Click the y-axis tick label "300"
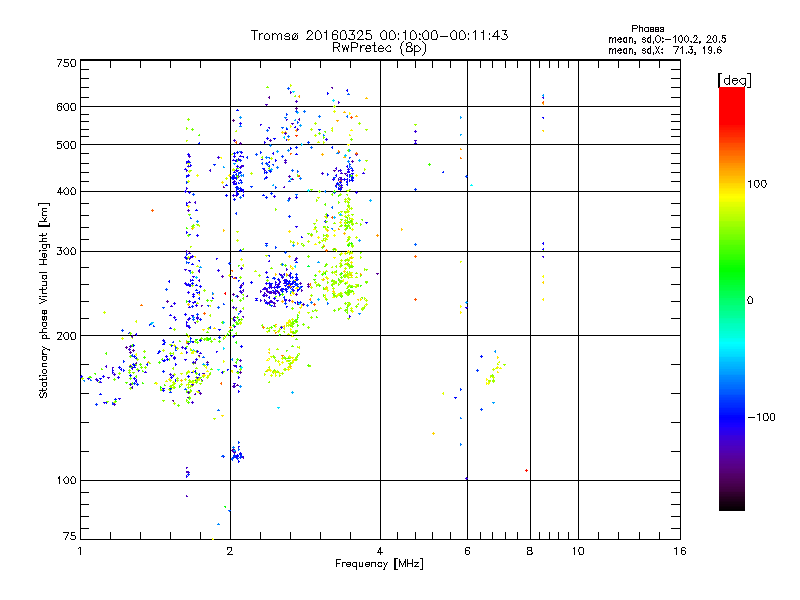Screen dimensions: 800x600 66,251
